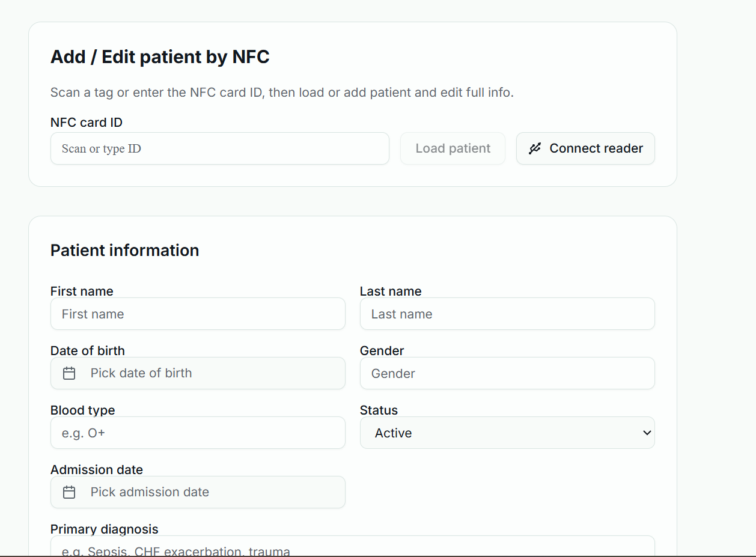The height and width of the screenshot is (557, 756).
Task: Click the Primary diagnosis label
Action: (x=105, y=529)
